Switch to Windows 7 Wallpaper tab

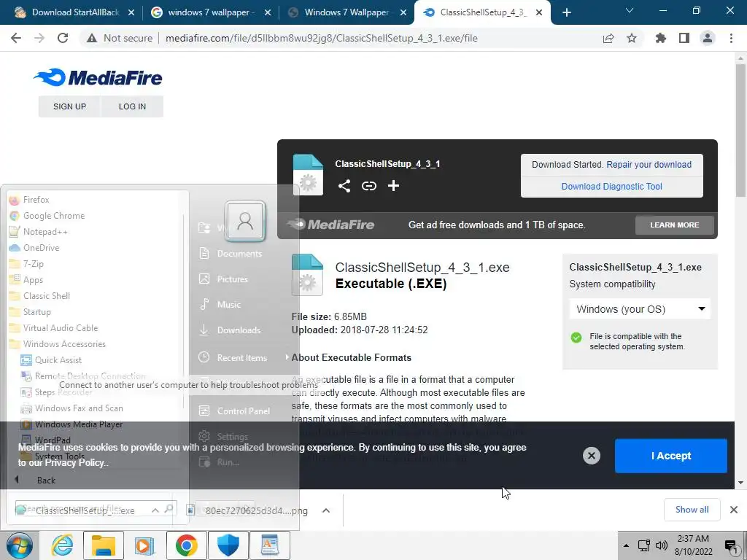347,12
